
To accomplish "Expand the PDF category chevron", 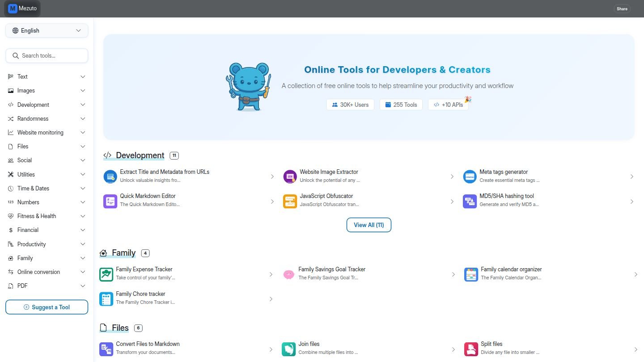I will (83, 286).
